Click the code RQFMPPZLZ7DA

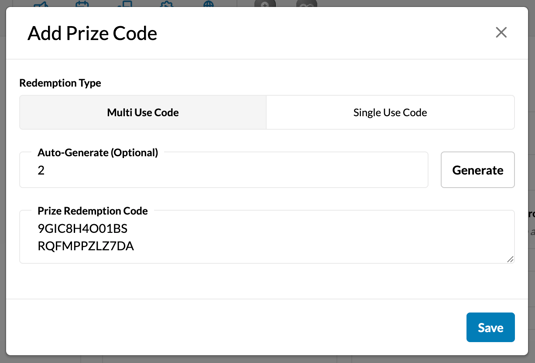86,246
